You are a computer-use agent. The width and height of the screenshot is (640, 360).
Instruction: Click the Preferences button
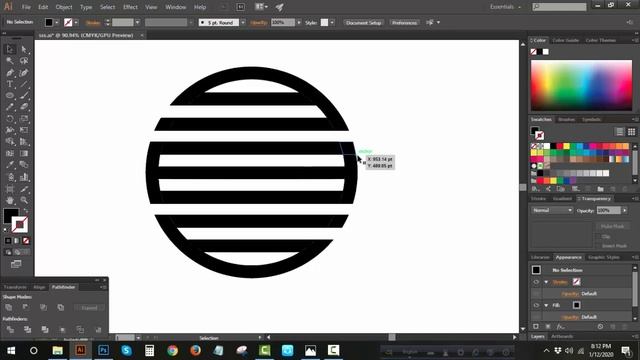point(404,22)
